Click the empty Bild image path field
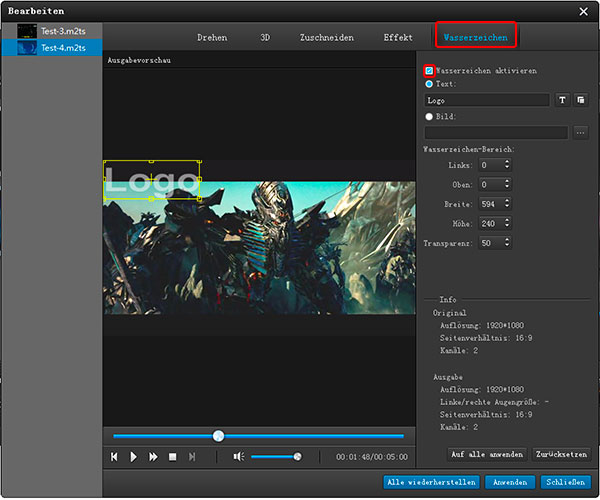This screenshot has width=600, height=500. click(496, 133)
